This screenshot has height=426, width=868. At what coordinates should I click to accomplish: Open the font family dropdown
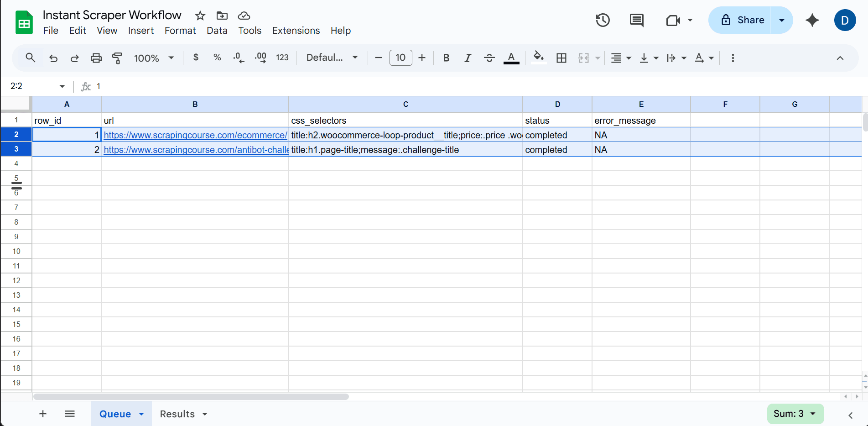(332, 58)
